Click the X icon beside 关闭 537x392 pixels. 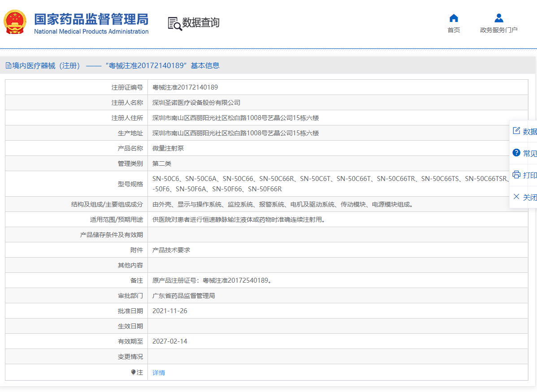pos(516,197)
